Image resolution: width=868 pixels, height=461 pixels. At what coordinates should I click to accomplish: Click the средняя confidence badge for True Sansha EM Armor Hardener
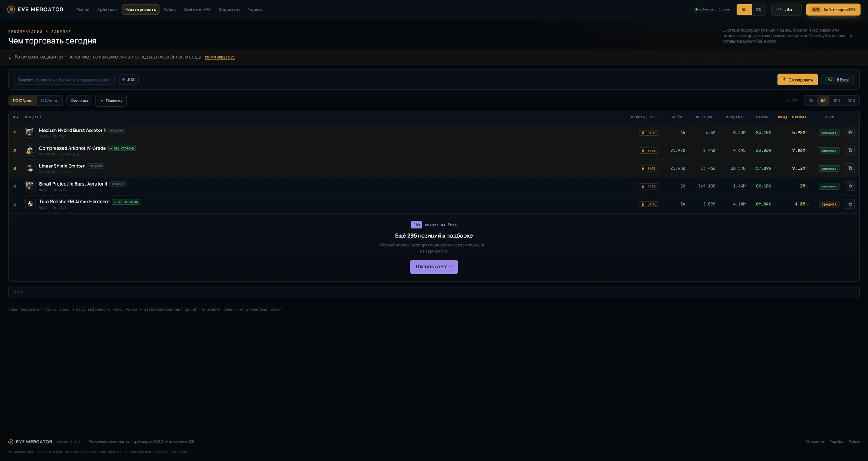[829, 204]
